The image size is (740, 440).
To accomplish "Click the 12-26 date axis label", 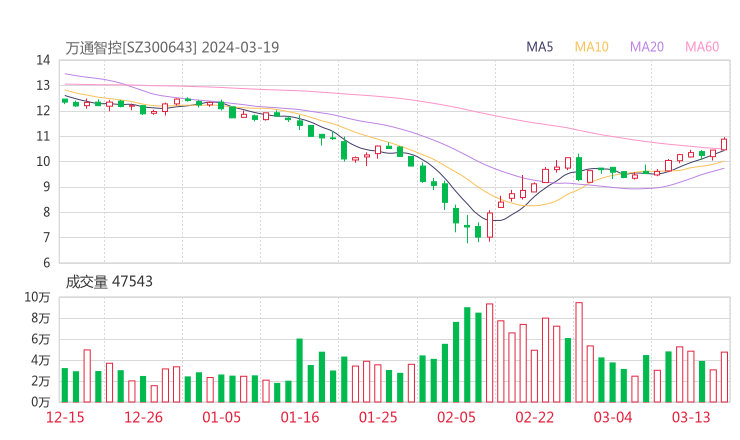I will pos(143,417).
